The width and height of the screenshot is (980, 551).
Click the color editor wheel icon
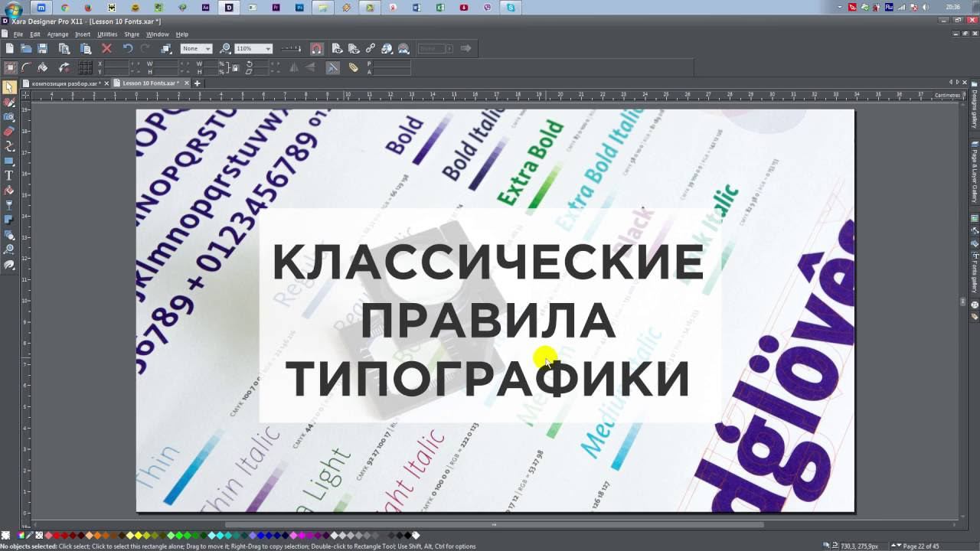pos(21,535)
